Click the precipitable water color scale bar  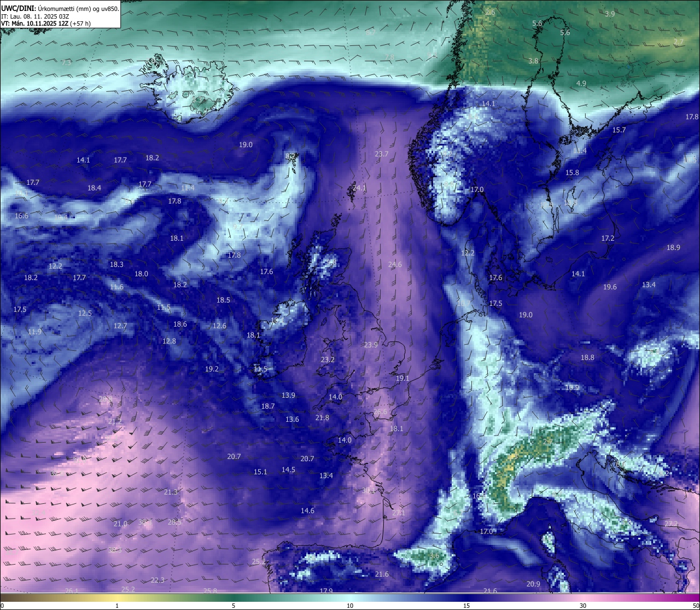pos(350,598)
